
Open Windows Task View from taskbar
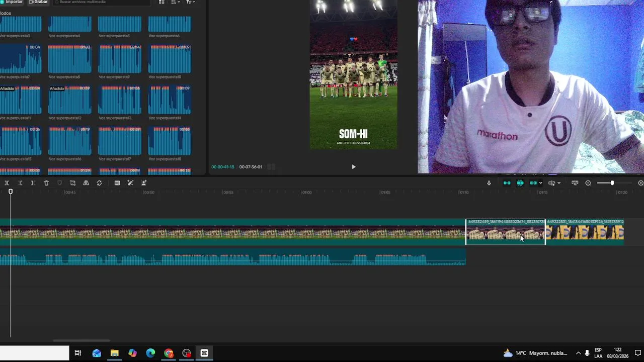coord(78,353)
